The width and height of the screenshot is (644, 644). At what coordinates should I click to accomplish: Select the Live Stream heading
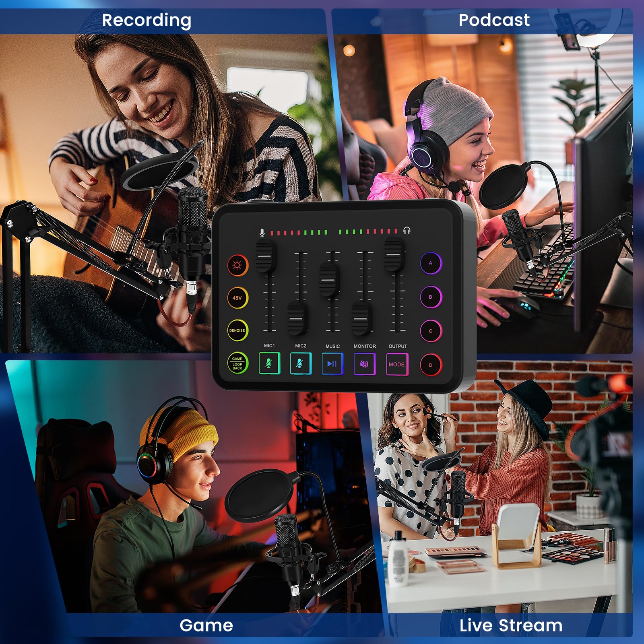pyautogui.click(x=511, y=625)
